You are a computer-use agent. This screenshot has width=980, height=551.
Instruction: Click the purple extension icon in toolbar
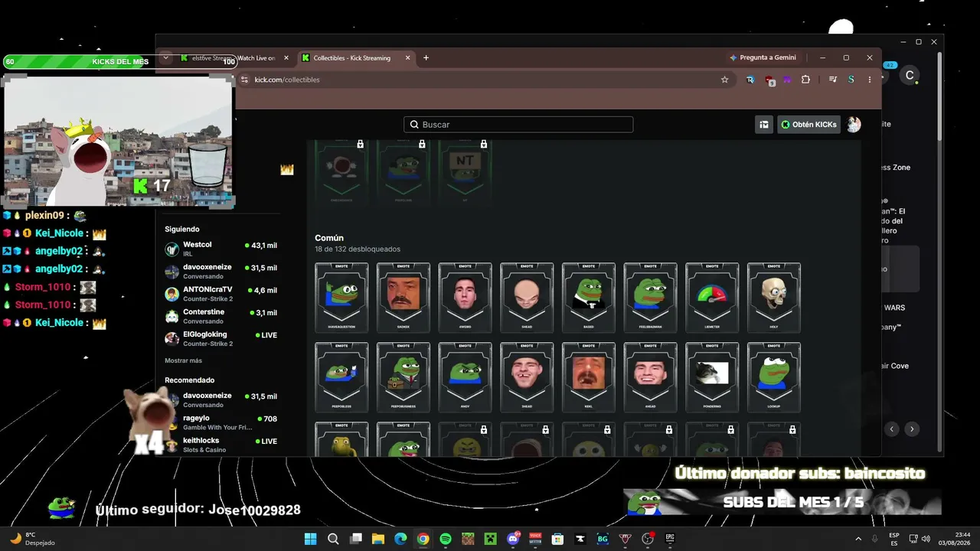coord(787,80)
